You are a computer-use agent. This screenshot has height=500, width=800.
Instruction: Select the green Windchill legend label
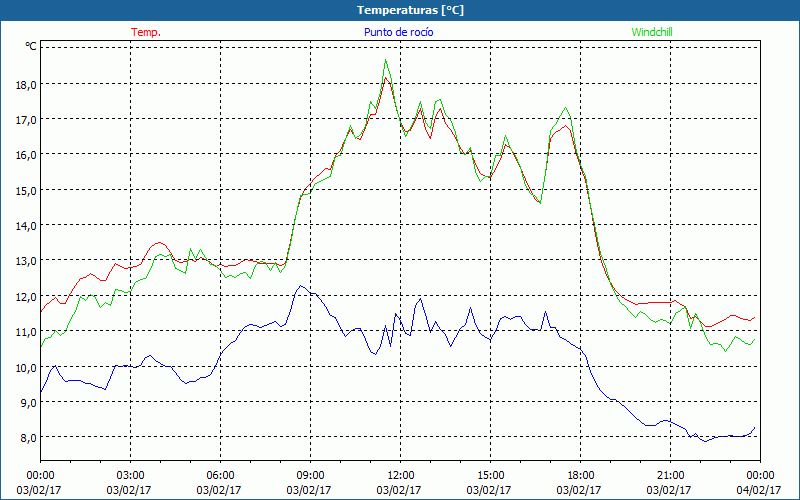652,32
